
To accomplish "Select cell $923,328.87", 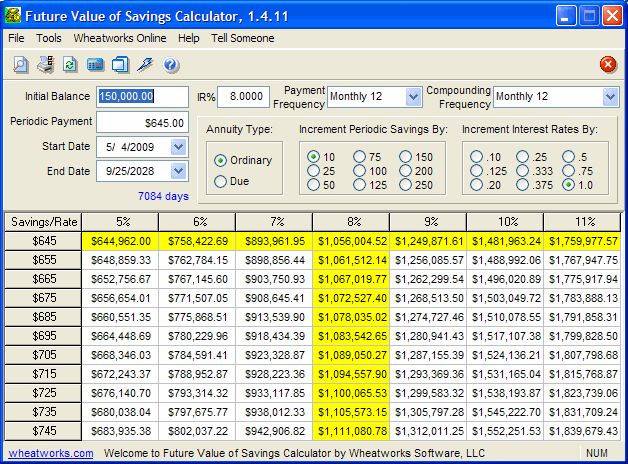I will tap(274, 356).
